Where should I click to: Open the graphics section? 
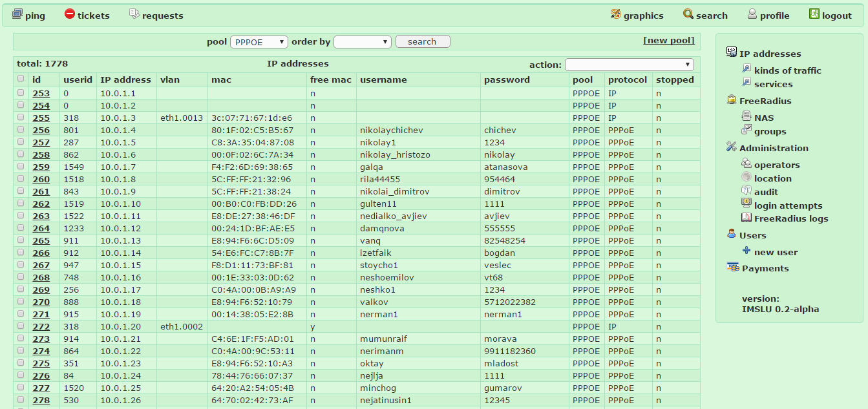637,15
